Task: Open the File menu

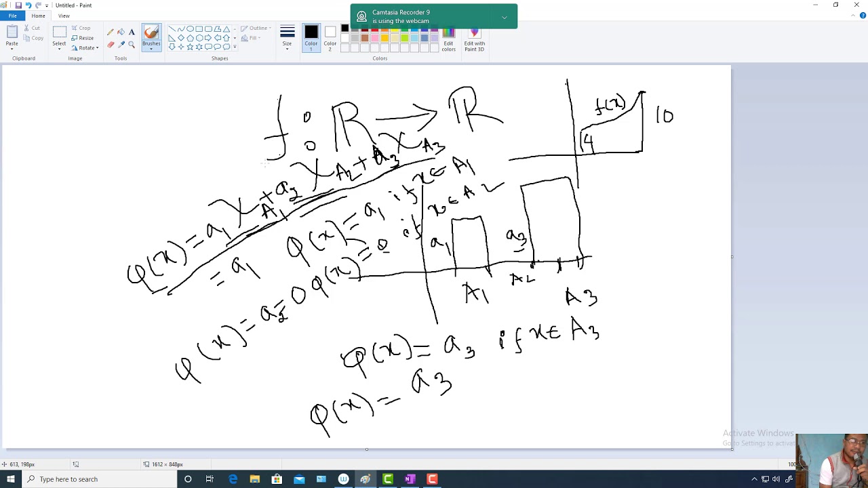Action: pyautogui.click(x=12, y=16)
